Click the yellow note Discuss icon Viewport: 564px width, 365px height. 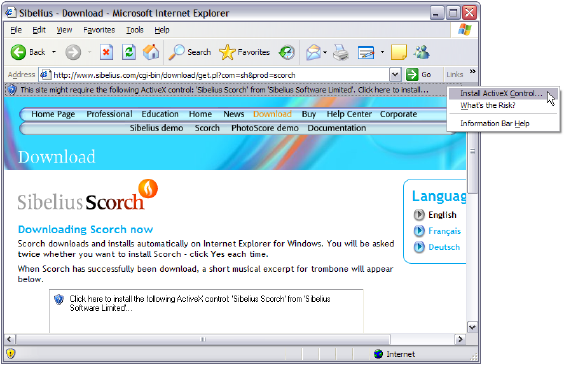click(x=399, y=53)
